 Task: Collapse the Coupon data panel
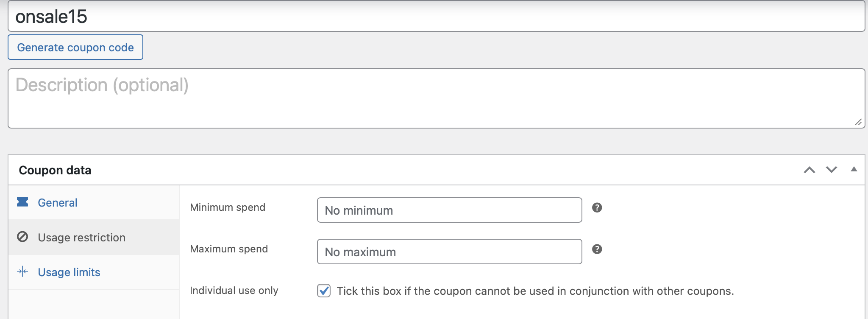[854, 169]
